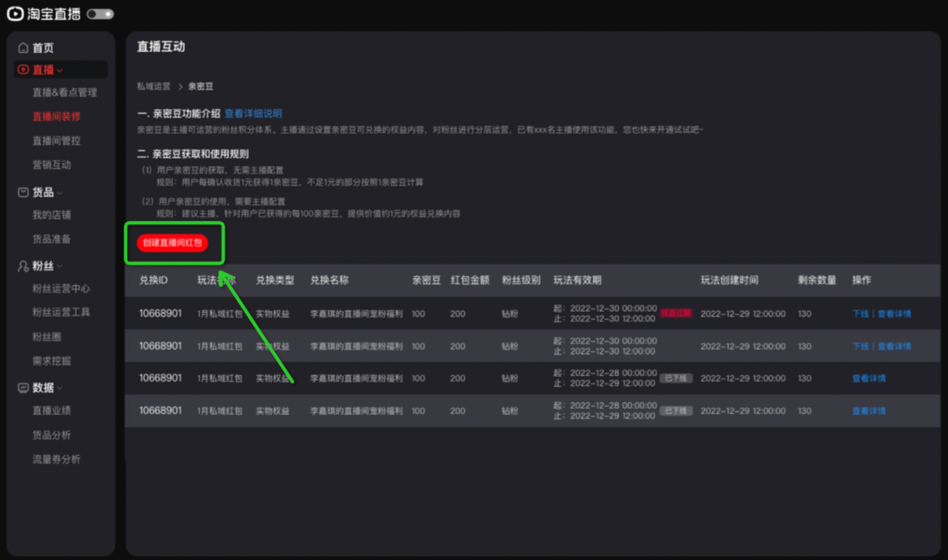Click the 货品 box icon in sidebar

coord(22,192)
